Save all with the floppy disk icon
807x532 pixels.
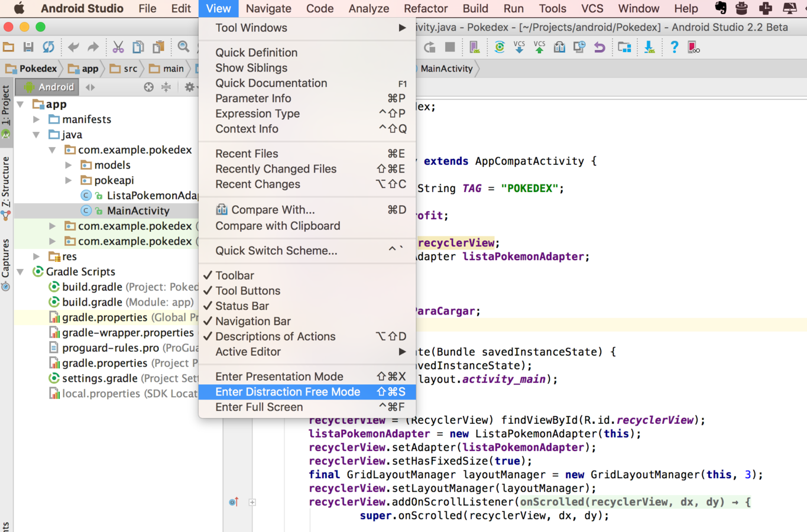28,47
